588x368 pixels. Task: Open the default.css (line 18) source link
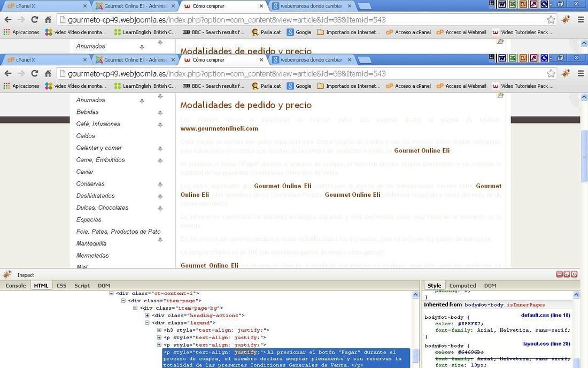[x=546, y=315]
